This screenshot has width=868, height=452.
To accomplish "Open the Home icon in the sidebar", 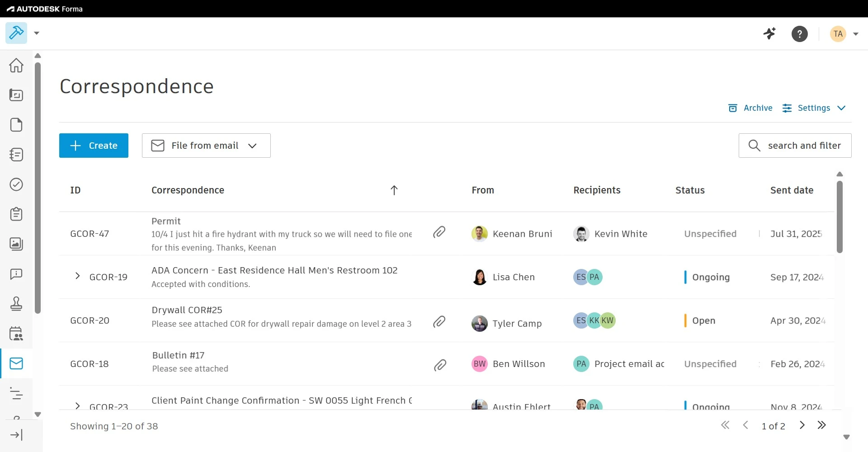I will click(x=16, y=65).
